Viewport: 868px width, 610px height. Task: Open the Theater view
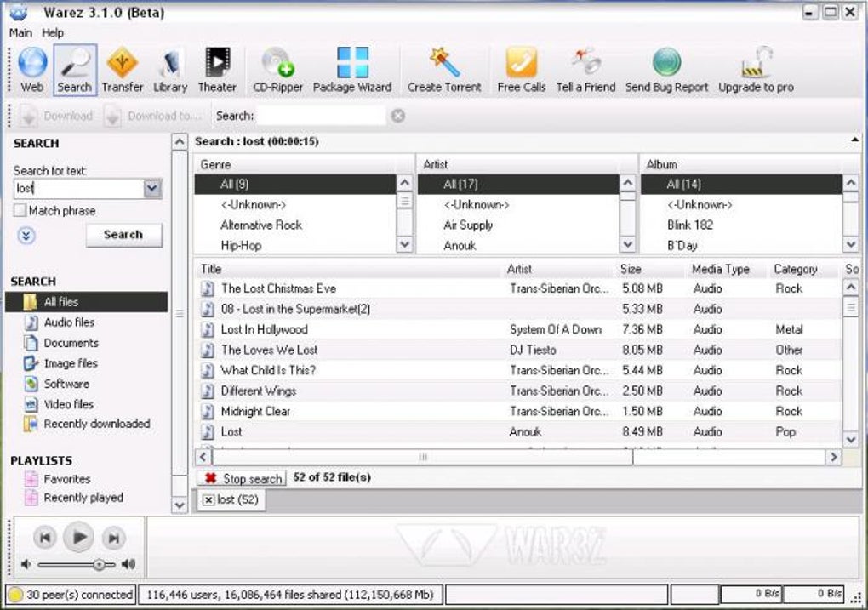click(x=217, y=70)
